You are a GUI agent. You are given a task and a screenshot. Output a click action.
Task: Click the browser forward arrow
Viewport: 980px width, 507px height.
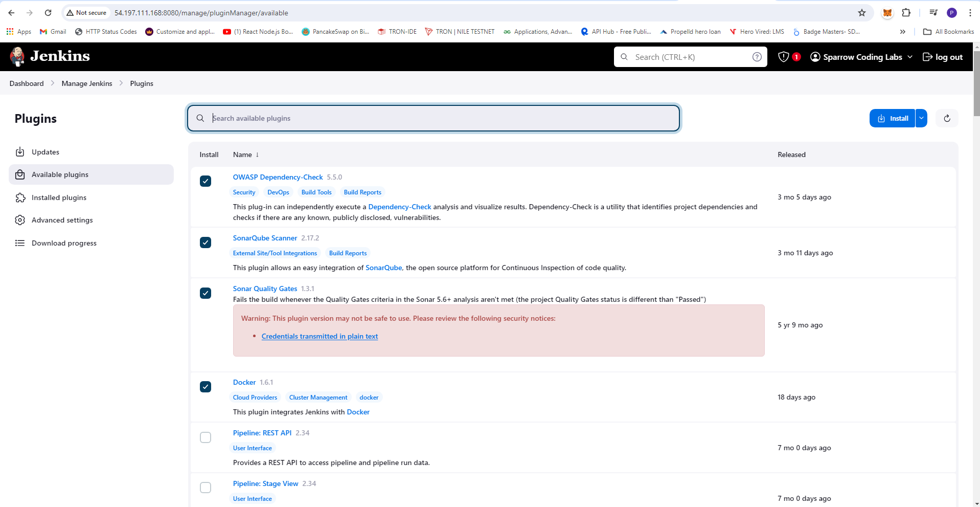[x=30, y=13]
